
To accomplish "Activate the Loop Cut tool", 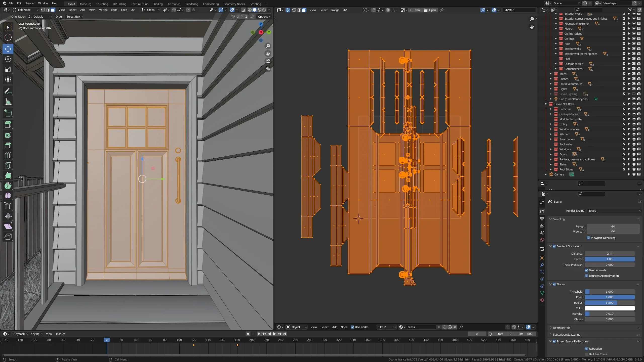I will click(8, 155).
